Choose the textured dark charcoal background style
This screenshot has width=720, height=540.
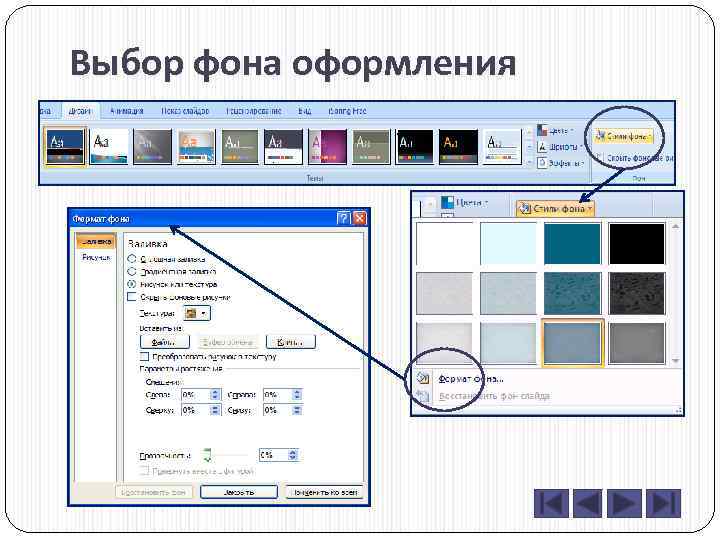coord(636,293)
